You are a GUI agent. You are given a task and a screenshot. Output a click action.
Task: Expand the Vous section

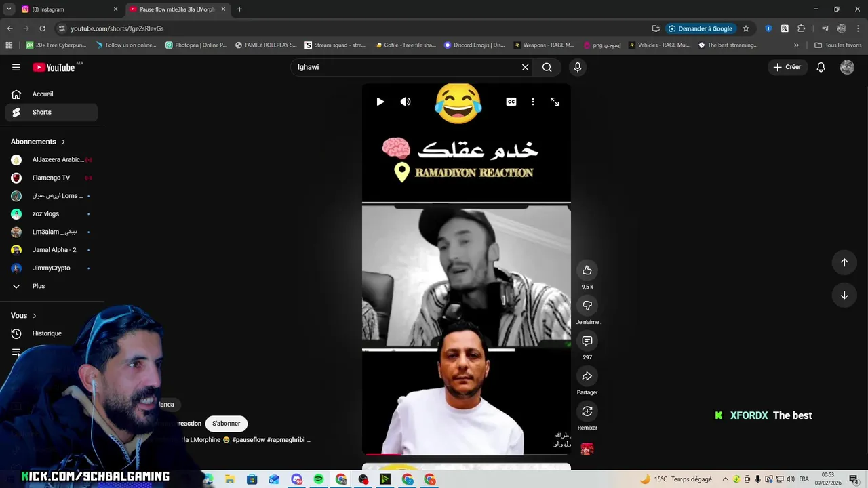(24, 316)
